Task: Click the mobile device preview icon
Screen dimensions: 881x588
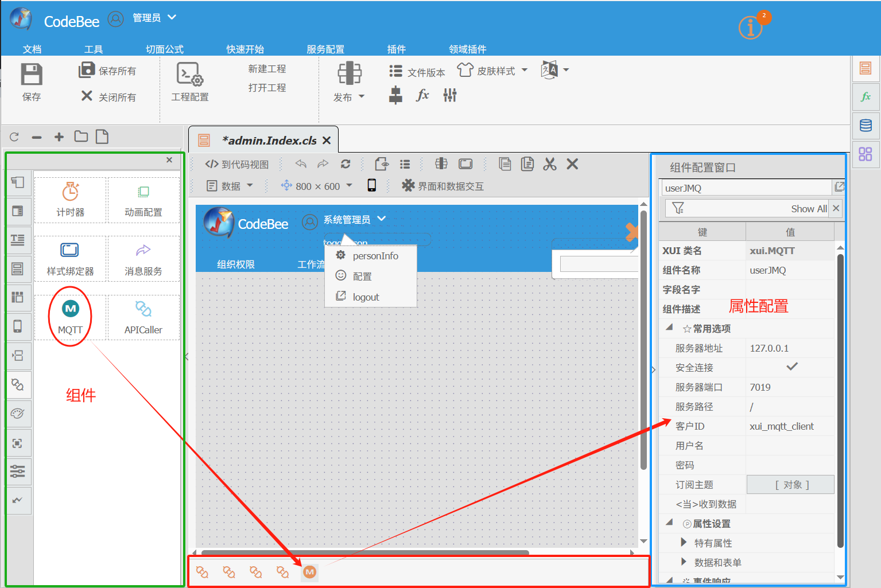Action: [x=372, y=185]
